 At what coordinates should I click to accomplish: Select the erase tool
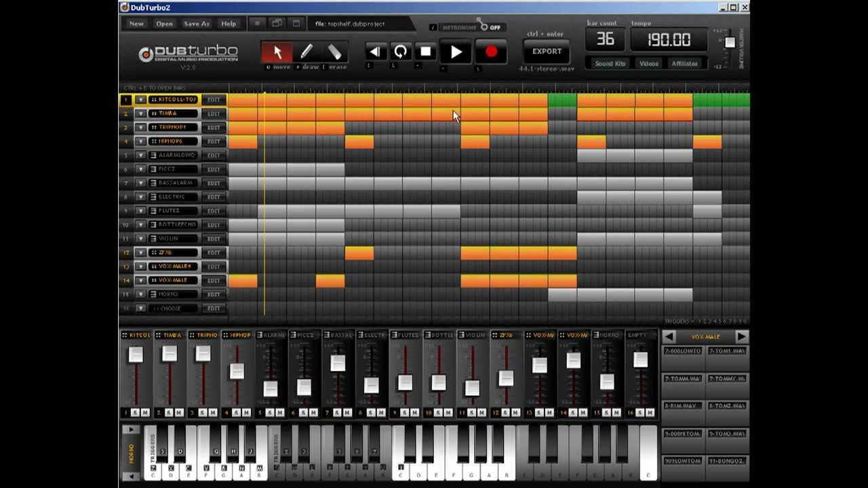[334, 52]
